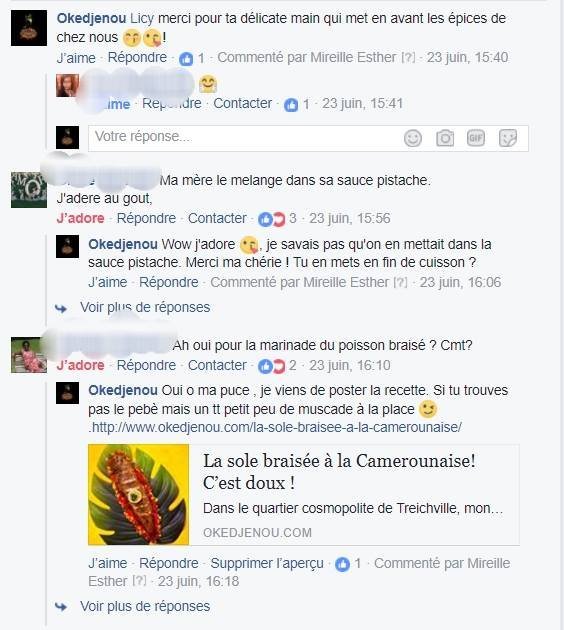Open the okedjenou.com sole braisée URL
The image size is (564, 630).
point(277,427)
